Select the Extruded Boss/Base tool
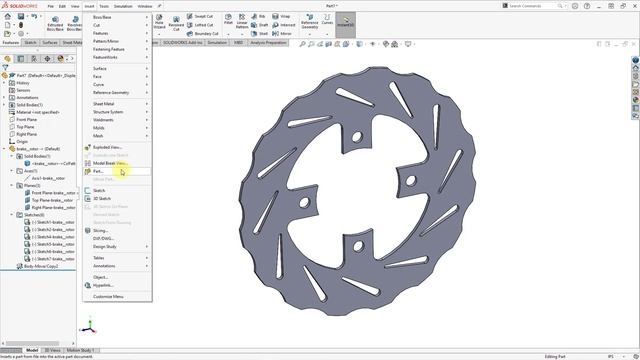The image size is (640, 360). point(55,24)
